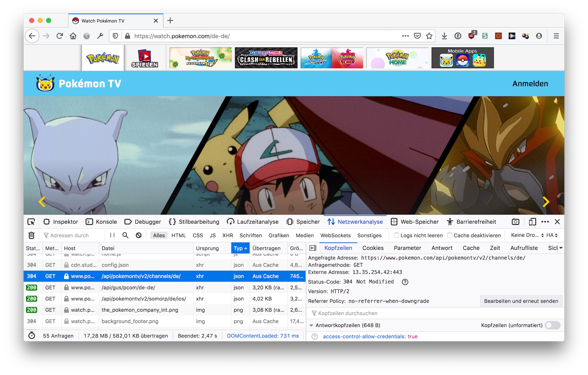Filter requests by JS
588x375 pixels.
point(213,235)
